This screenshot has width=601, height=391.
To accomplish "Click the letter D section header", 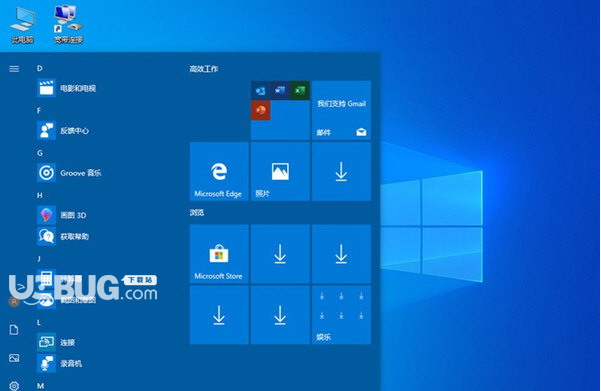I will tap(39, 68).
